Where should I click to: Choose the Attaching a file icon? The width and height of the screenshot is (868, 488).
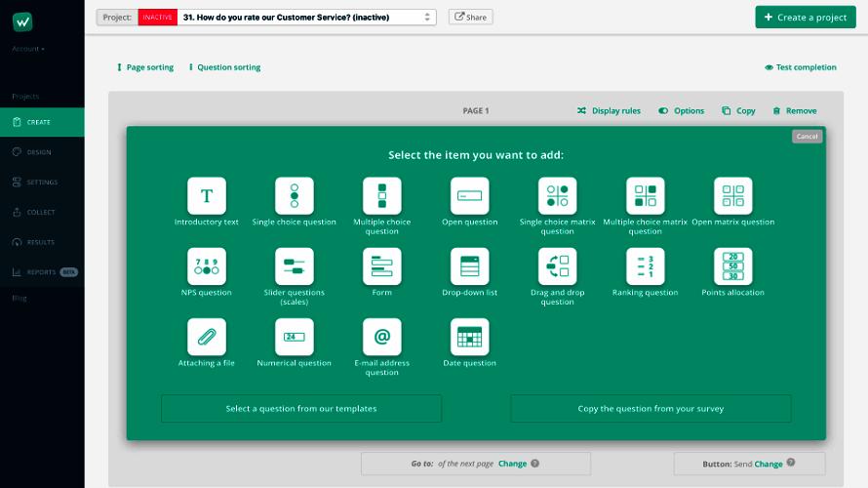207,337
